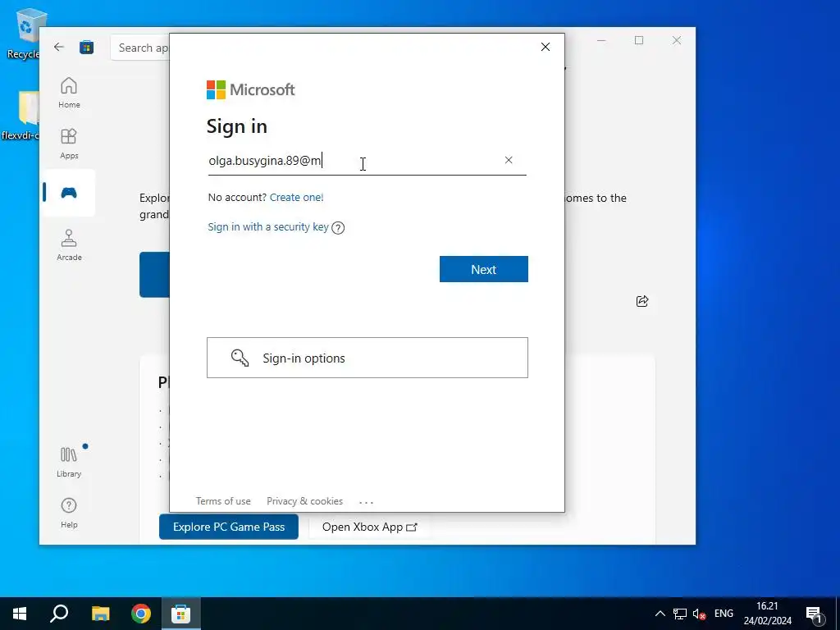Open the Arcade section
Viewport: 840px width, 630px height.
(x=69, y=245)
